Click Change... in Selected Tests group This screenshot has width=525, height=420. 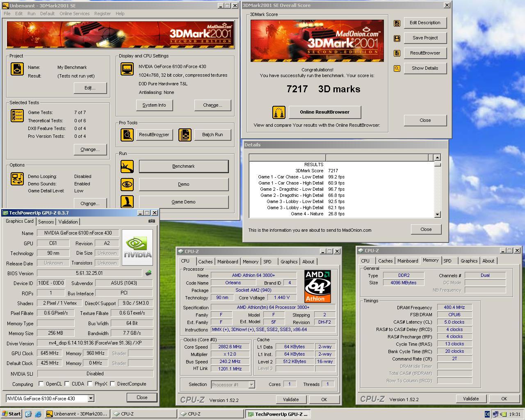pyautogui.click(x=90, y=149)
